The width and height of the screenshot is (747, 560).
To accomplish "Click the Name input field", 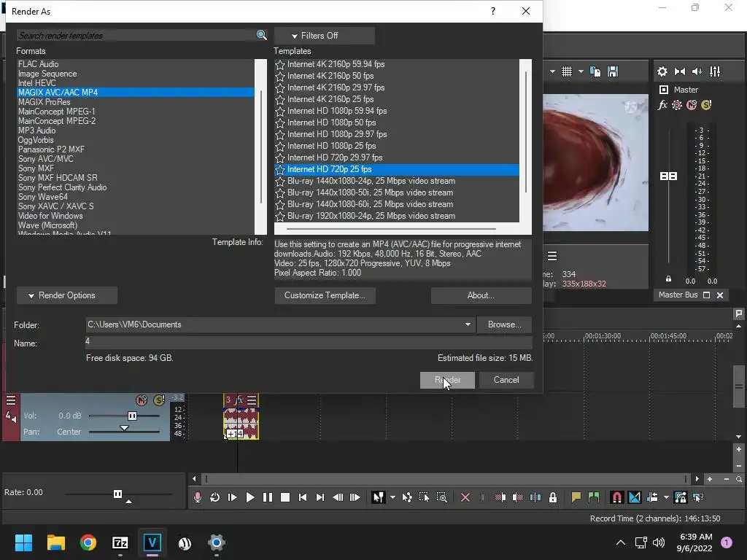I will pos(309,342).
